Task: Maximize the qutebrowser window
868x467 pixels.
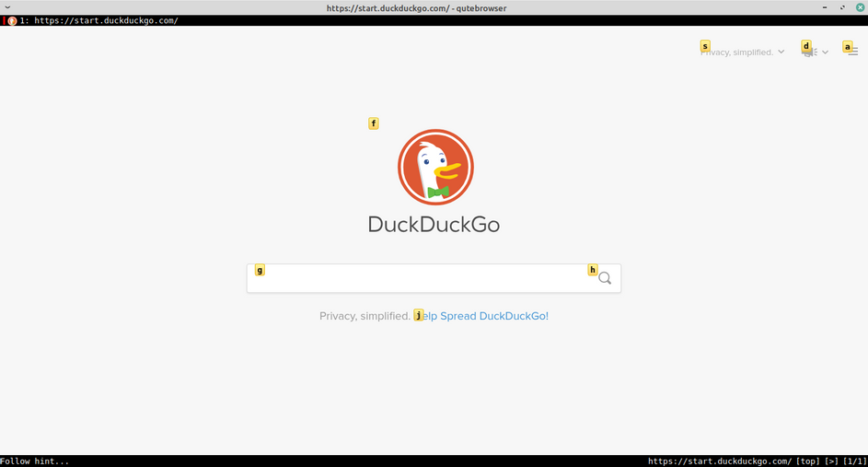Action: coord(842,7)
